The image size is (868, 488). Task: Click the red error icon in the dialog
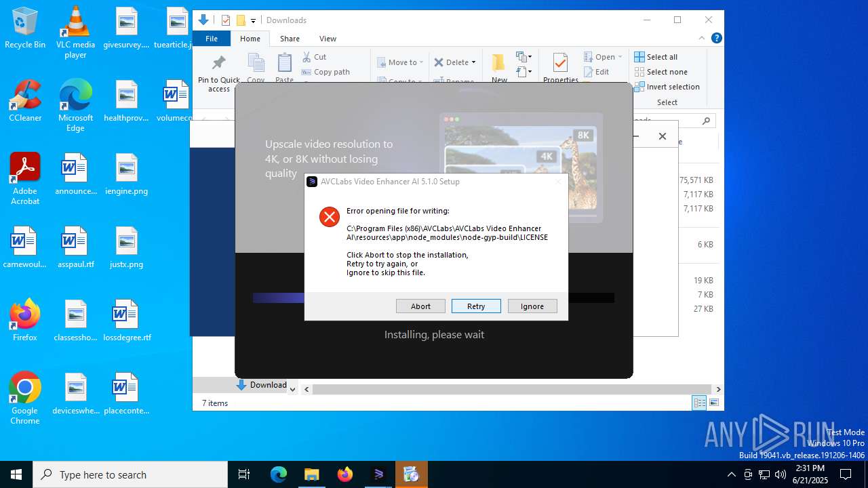click(330, 217)
